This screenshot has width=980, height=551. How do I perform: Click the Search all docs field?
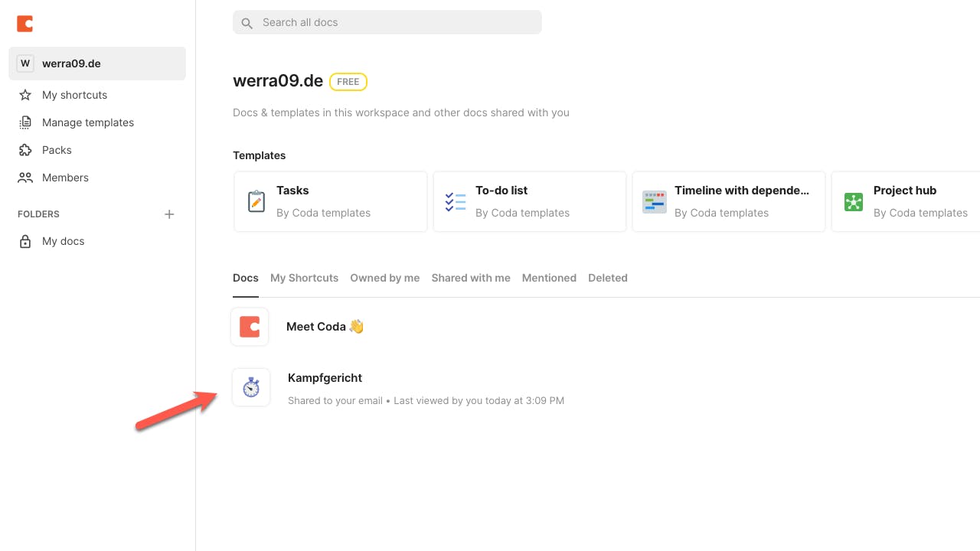click(x=387, y=22)
